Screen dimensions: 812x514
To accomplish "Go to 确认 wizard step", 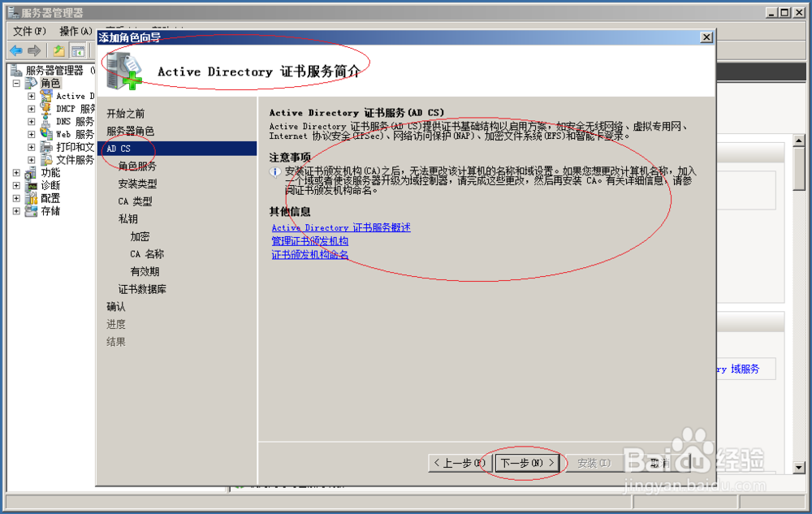I will point(116,307).
